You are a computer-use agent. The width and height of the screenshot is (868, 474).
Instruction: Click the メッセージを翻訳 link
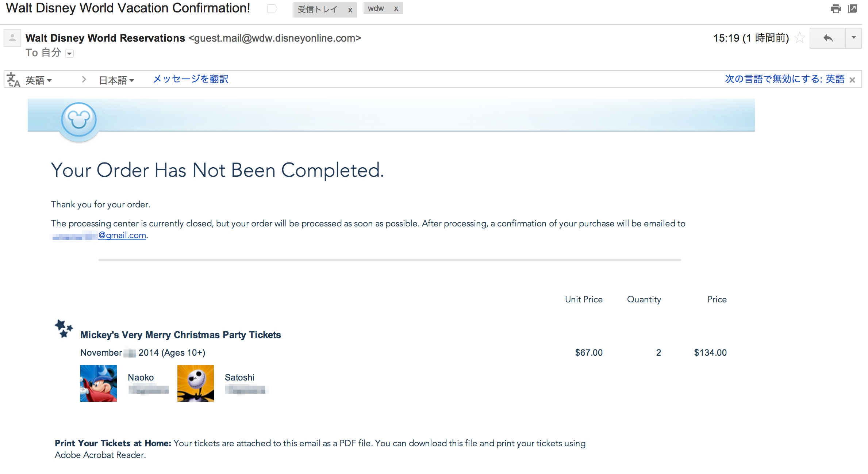pos(191,79)
